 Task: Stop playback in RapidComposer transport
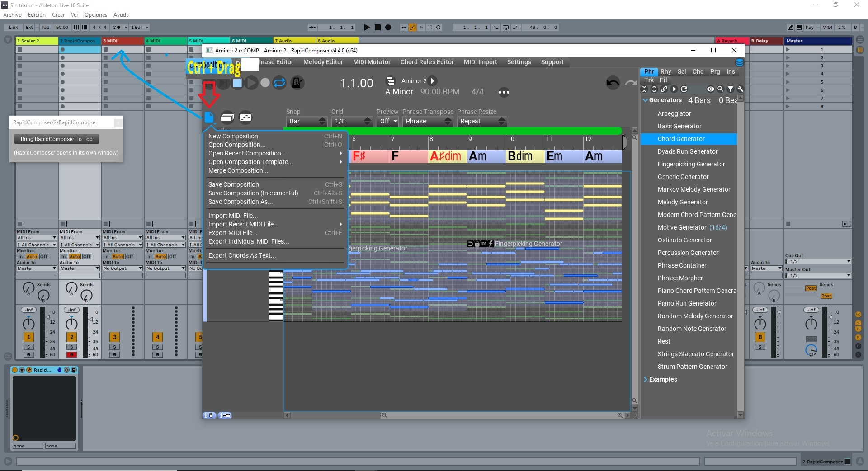pos(237,83)
